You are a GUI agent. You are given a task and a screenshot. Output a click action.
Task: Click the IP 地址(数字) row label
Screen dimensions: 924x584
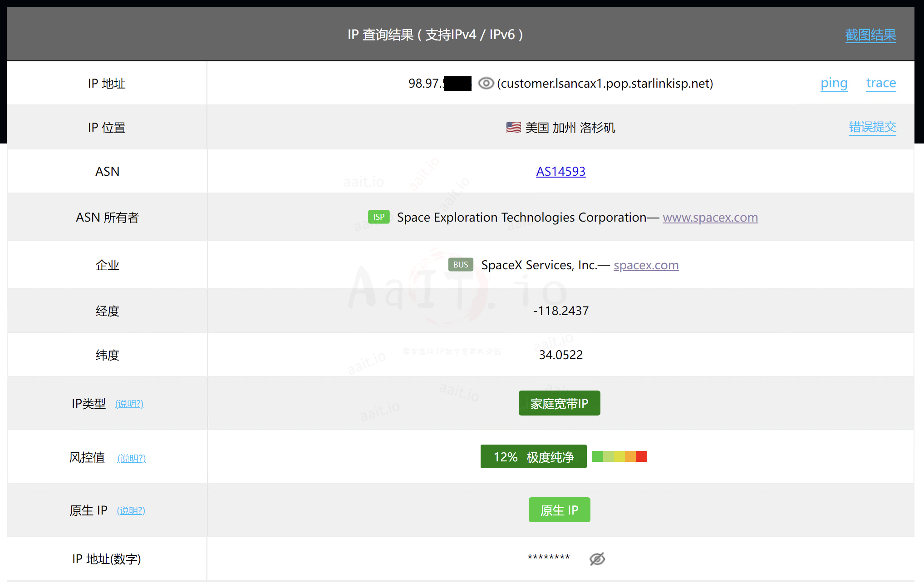[107, 559]
